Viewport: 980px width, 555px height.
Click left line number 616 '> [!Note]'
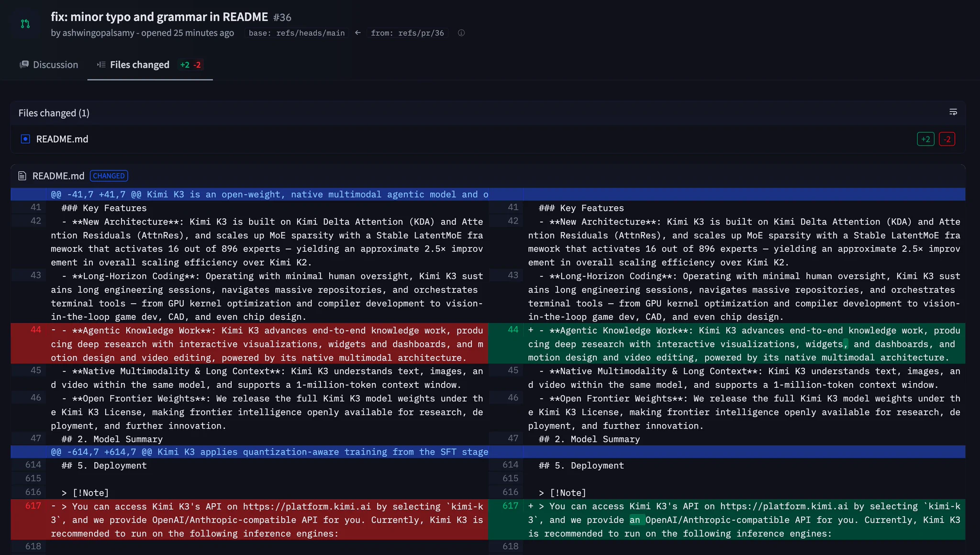point(33,492)
